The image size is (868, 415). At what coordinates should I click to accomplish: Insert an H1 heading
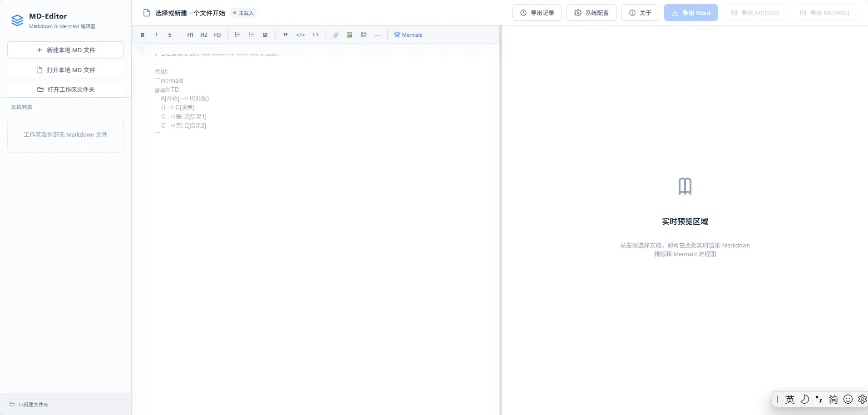pos(190,35)
